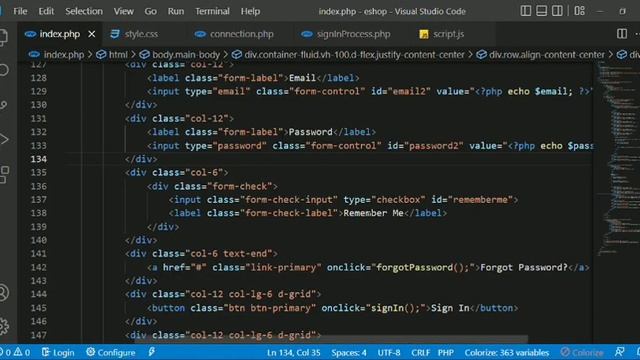
Task: Click the "Forgot Password?" text in code
Action: [524, 267]
